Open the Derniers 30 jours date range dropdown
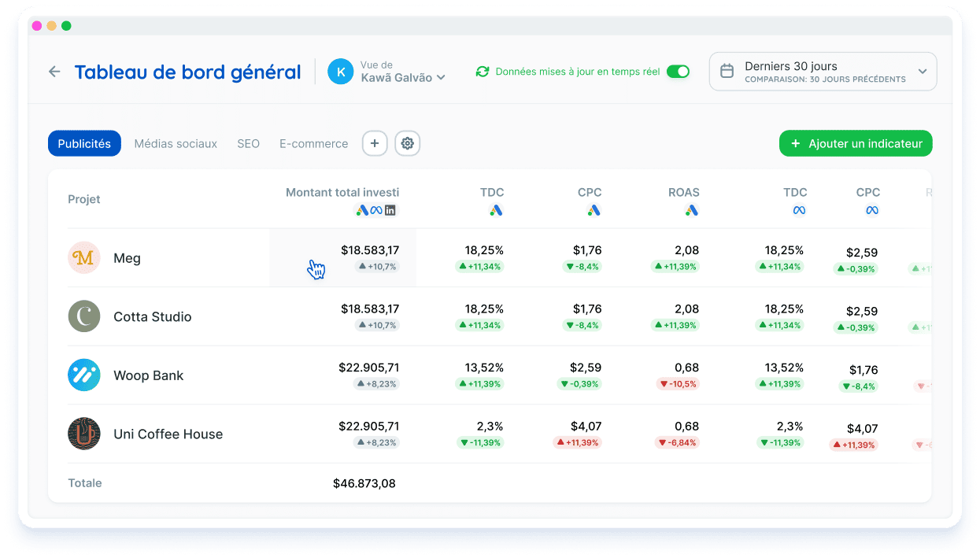This screenshot has width=980, height=558. pos(823,72)
